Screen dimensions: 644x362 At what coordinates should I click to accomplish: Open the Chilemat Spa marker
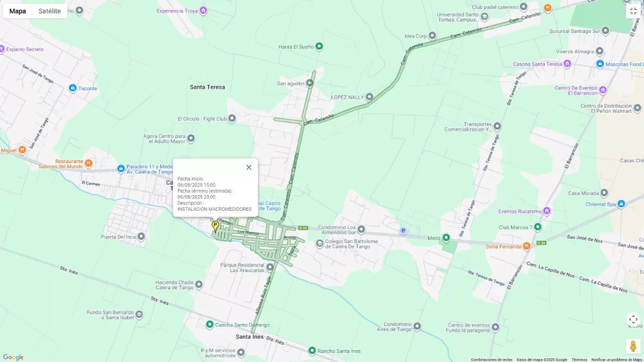(621, 204)
